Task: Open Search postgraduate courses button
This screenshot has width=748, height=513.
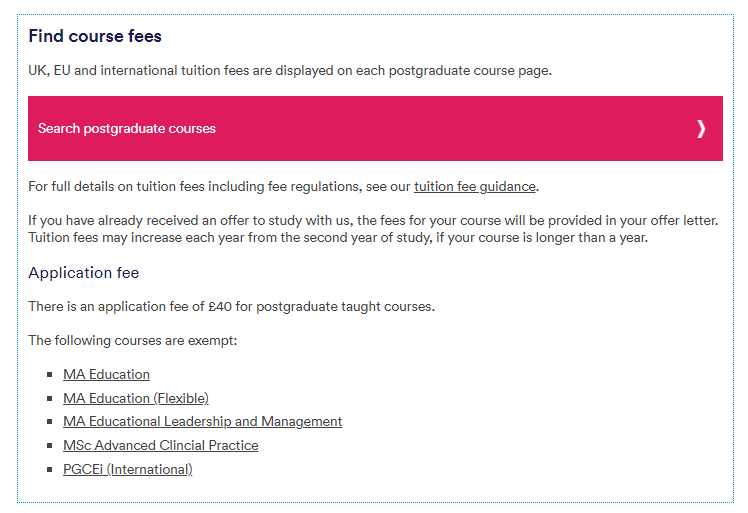Action: tap(375, 128)
